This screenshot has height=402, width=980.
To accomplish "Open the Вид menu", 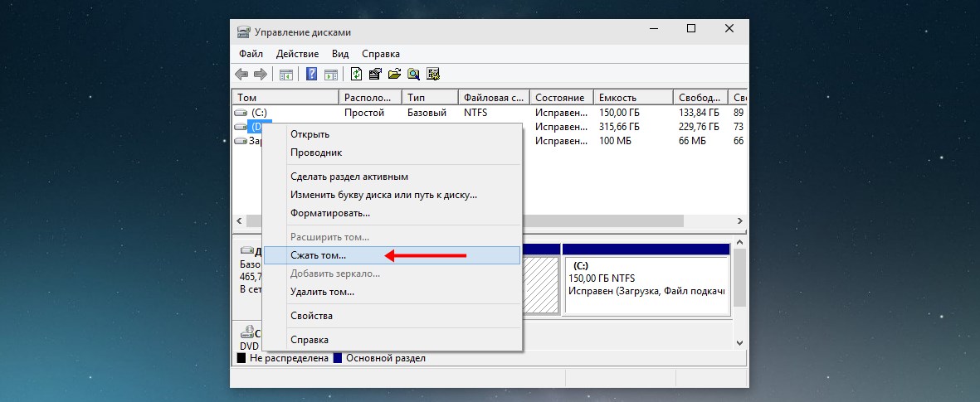I will [x=340, y=53].
